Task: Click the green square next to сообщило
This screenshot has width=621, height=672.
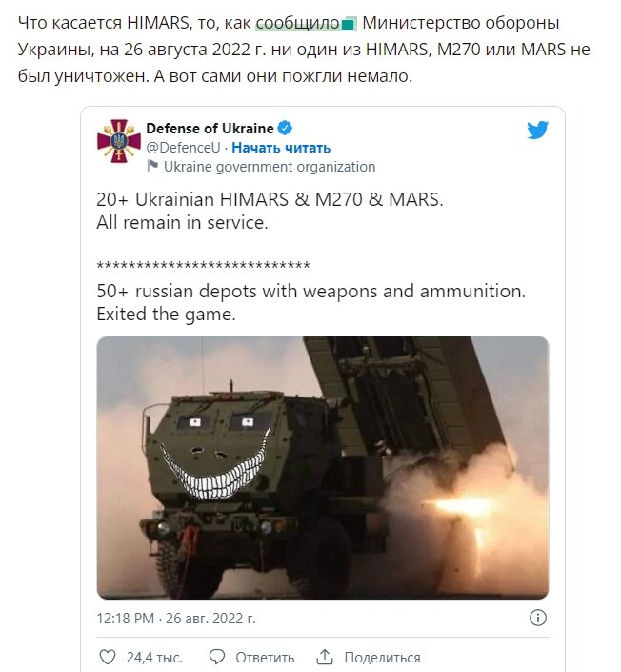Action: tap(349, 24)
